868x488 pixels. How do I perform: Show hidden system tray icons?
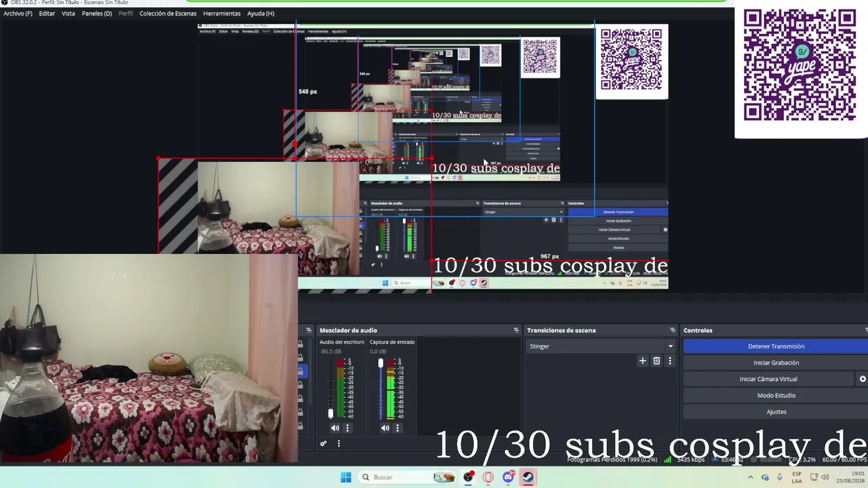point(750,477)
